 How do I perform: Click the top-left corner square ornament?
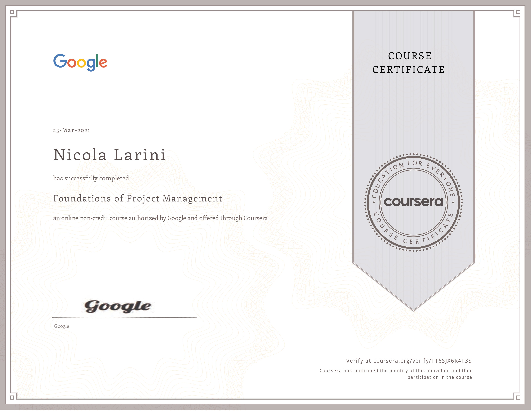click(12, 12)
